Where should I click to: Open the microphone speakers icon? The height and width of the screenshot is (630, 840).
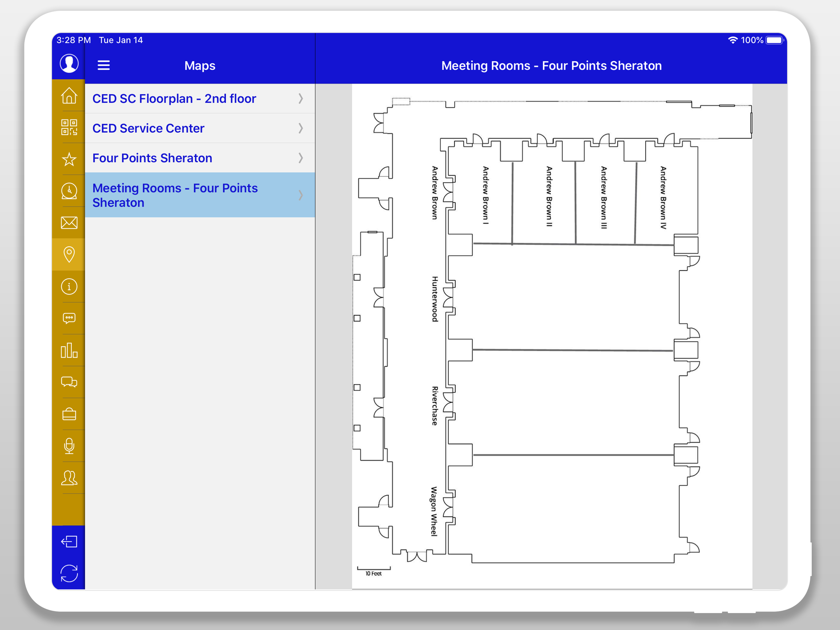click(x=69, y=446)
